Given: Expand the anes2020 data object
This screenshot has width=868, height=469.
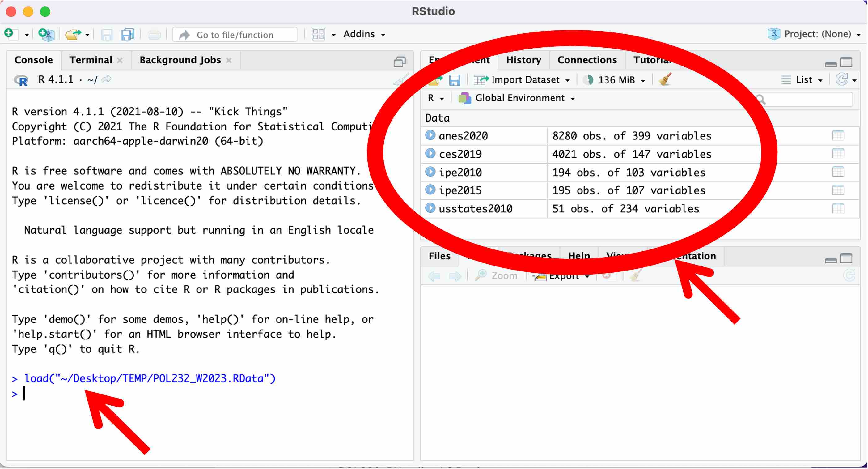Looking at the screenshot, I should [x=430, y=135].
